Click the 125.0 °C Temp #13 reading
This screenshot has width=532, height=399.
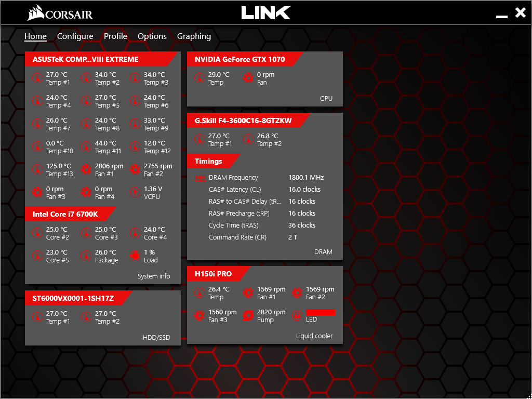(x=59, y=166)
